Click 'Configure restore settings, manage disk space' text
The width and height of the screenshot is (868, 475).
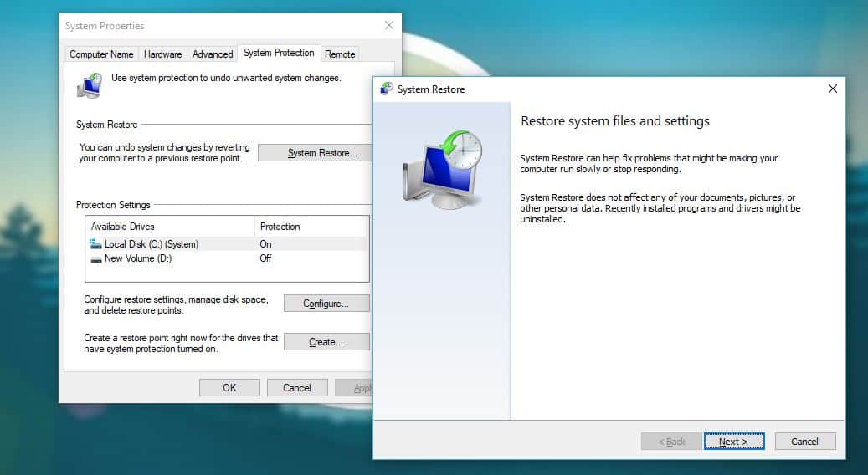coord(176,304)
